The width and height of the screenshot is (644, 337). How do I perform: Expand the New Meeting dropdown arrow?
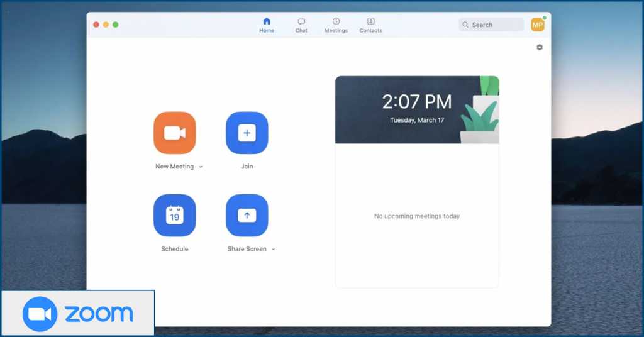pos(201,167)
